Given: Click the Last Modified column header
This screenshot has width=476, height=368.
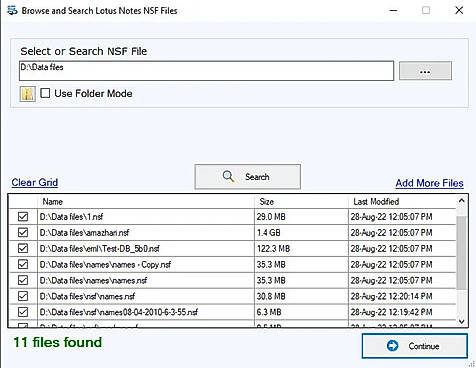Looking at the screenshot, I should (402, 202).
